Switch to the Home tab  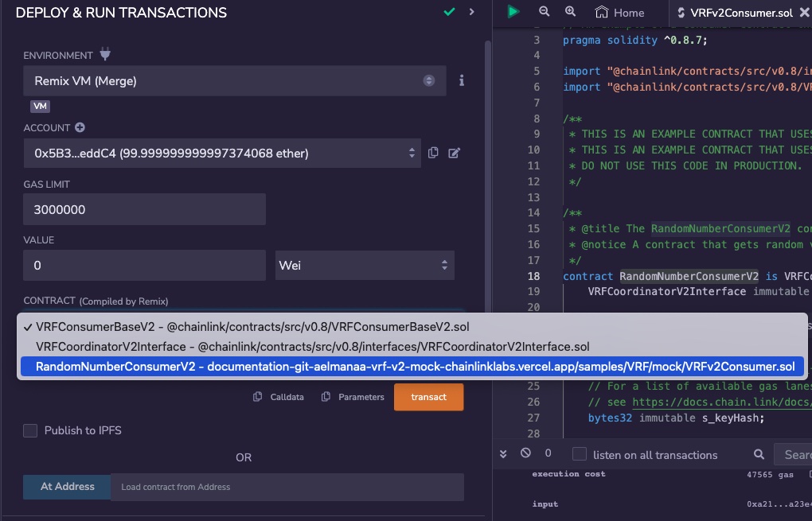[x=620, y=13]
